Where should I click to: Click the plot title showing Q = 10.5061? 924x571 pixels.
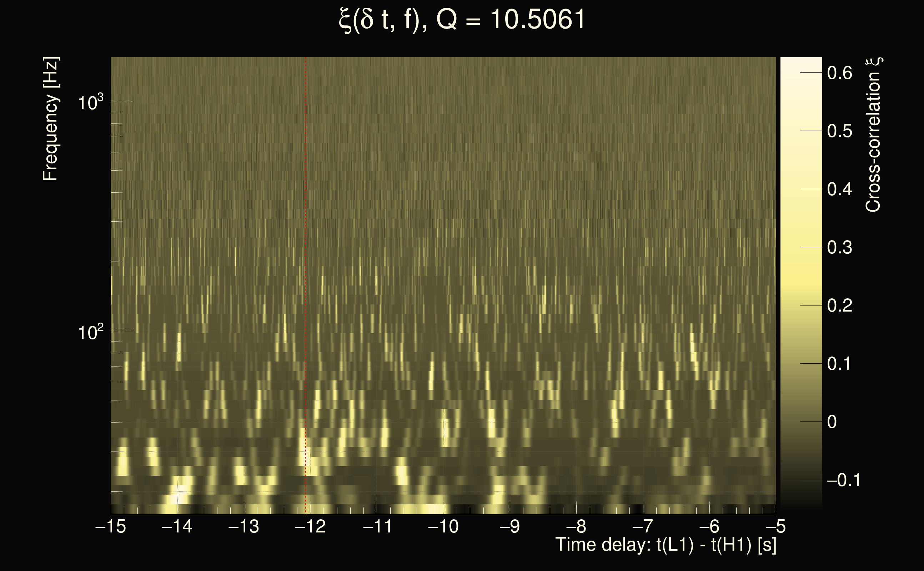click(462, 20)
